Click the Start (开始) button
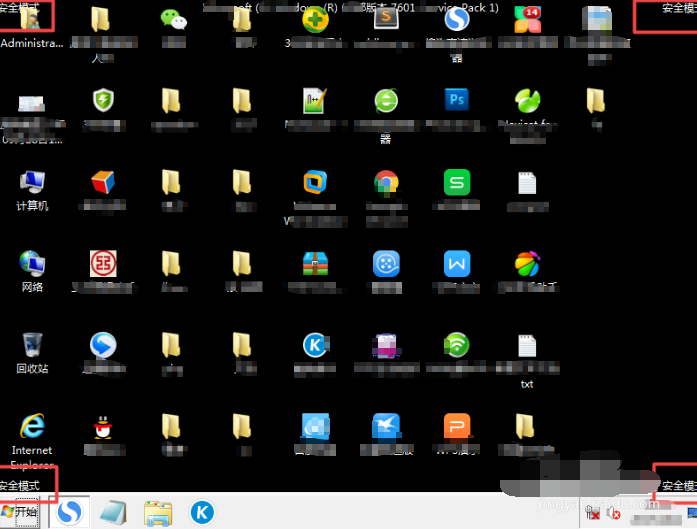697x529 pixels. pyautogui.click(x=21, y=513)
